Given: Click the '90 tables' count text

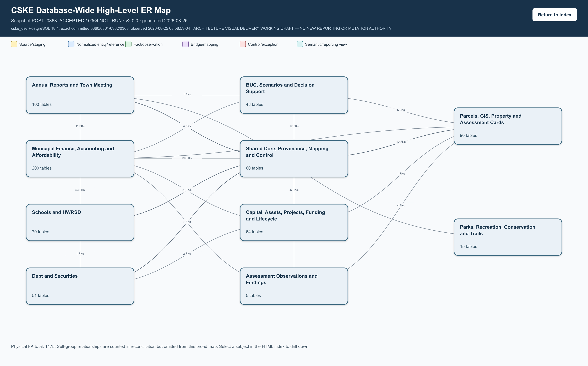Looking at the screenshot, I should pos(468,136).
